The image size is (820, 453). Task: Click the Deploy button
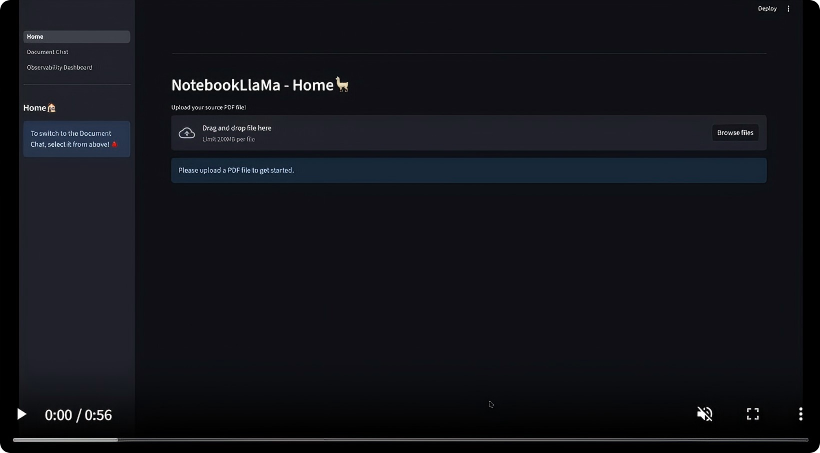tap(767, 9)
